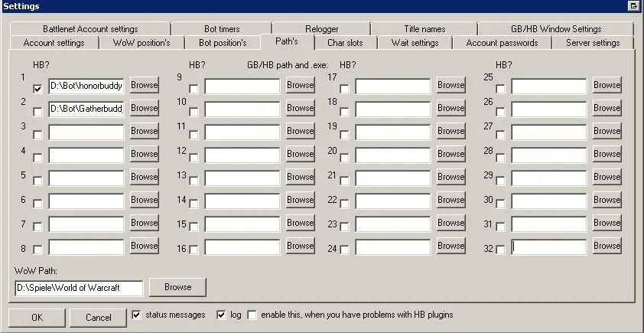
Task: Click the title bar close icon
Action: coord(633,6)
